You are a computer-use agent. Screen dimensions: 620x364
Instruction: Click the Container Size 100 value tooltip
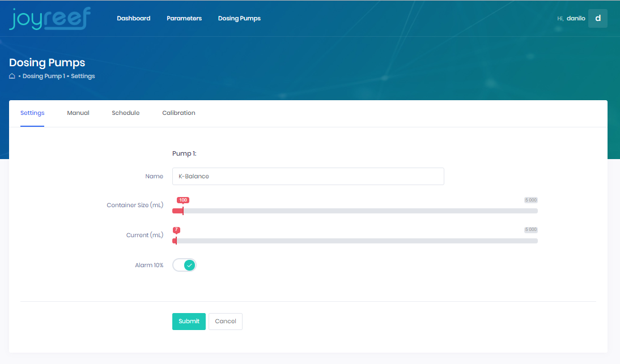(183, 200)
